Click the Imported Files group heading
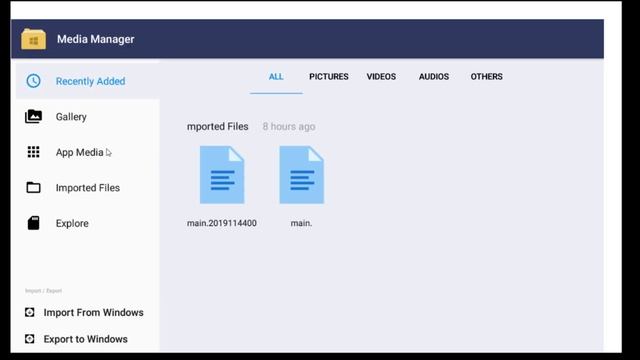Screen dimensions: 640x360 pyautogui.click(x=218, y=127)
